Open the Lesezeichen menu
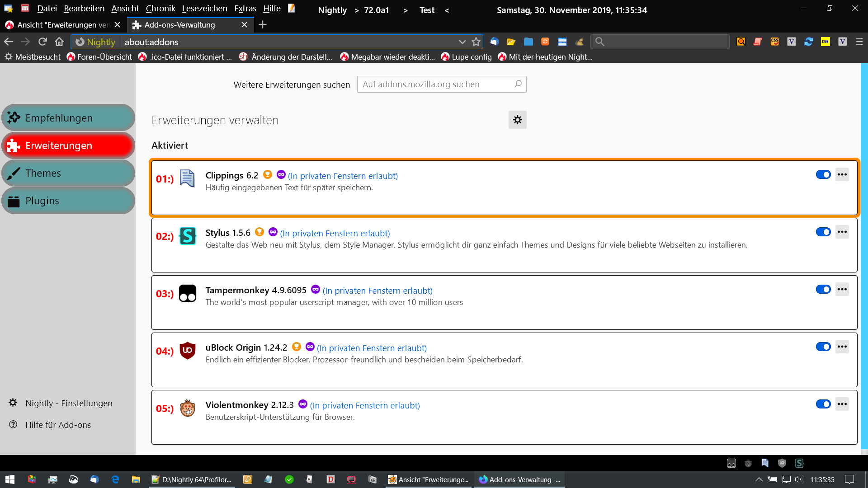The image size is (868, 488). [x=204, y=8]
